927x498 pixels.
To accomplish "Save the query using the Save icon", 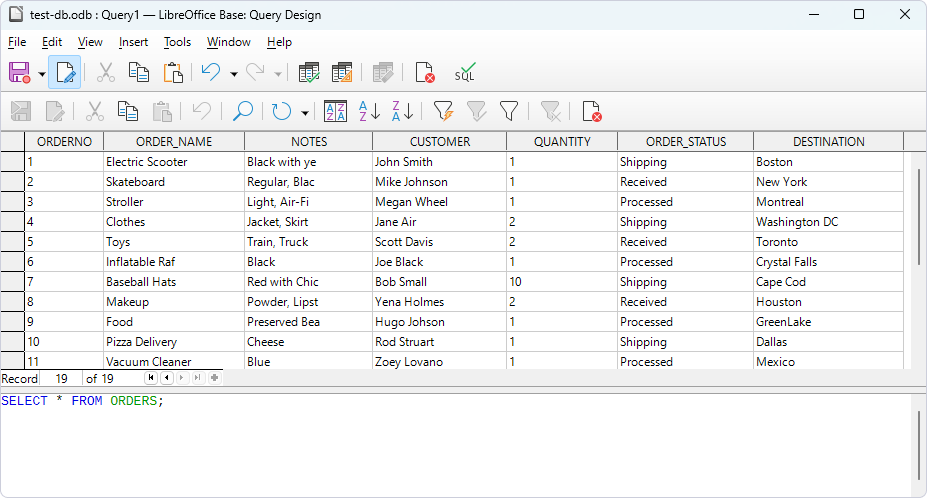I will point(20,73).
